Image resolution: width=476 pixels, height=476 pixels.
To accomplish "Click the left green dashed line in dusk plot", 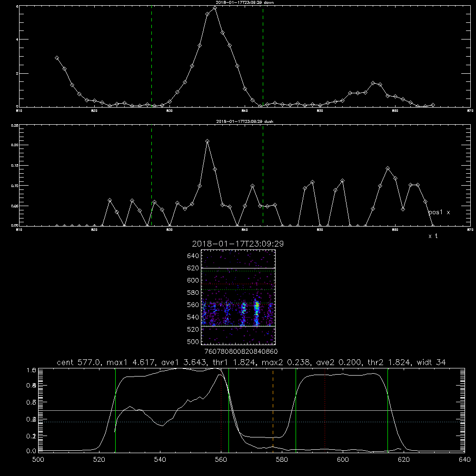I will 151,175.
